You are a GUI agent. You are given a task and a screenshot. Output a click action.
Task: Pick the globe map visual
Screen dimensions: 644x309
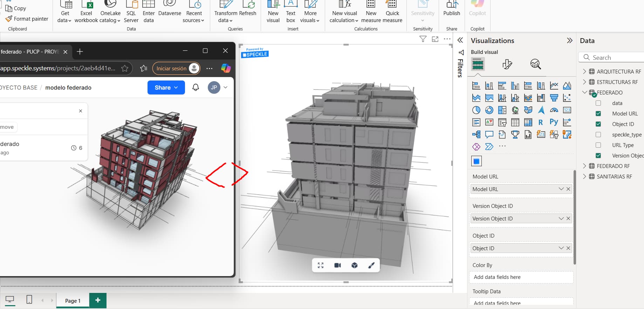tap(515, 110)
